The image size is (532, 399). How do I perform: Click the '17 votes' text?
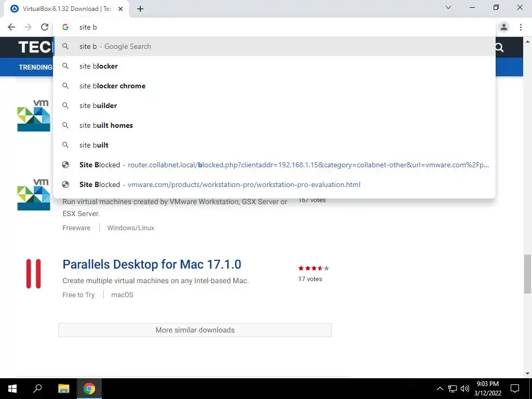[310, 279]
